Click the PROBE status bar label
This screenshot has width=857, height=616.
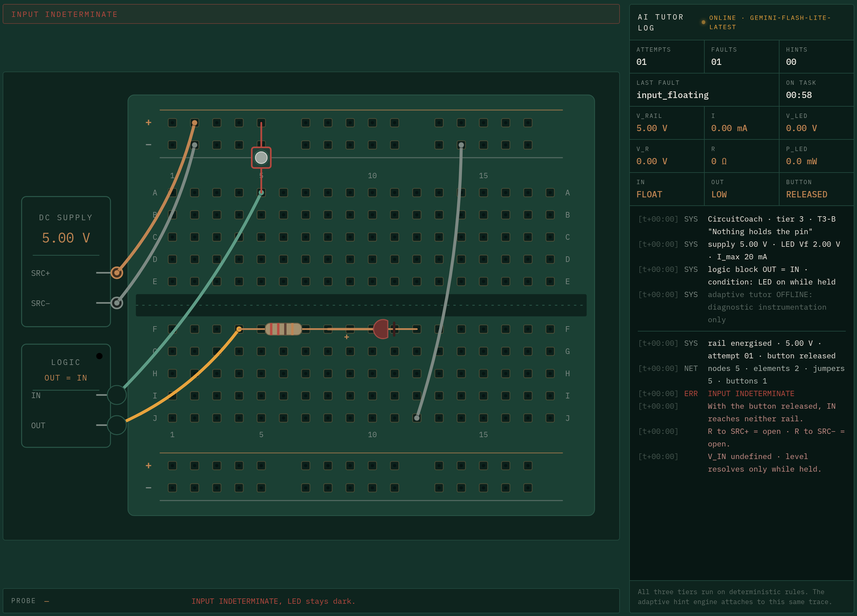24,601
